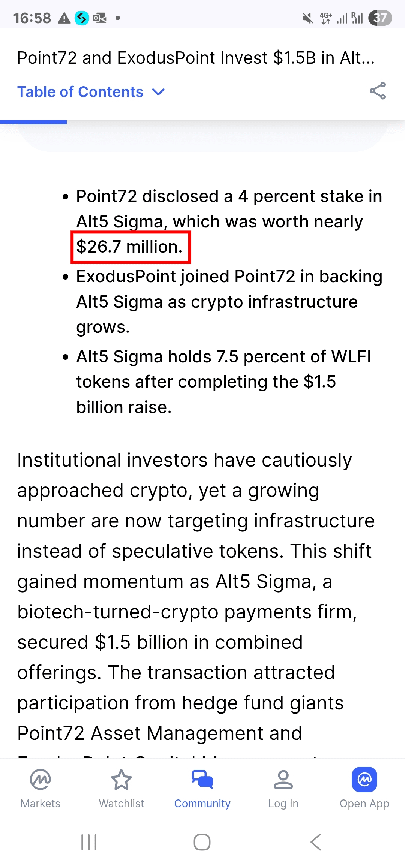Screen dimensions: 405x868
Task: Tap the Log In label
Action: [x=283, y=804]
